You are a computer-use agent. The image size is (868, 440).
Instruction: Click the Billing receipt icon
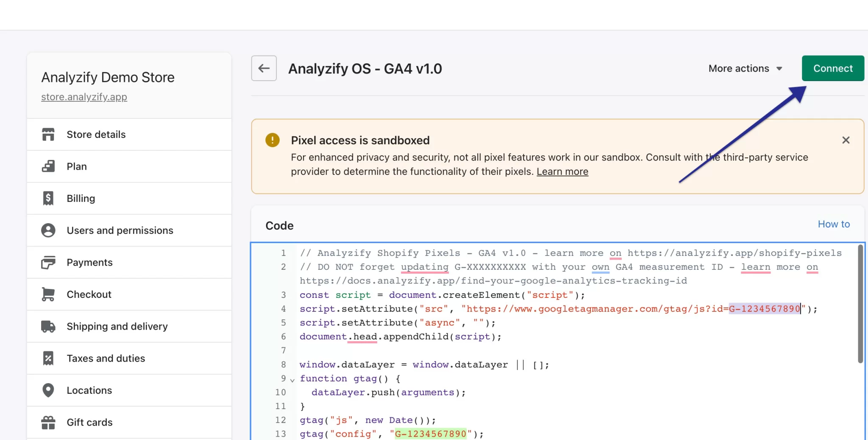(48, 198)
